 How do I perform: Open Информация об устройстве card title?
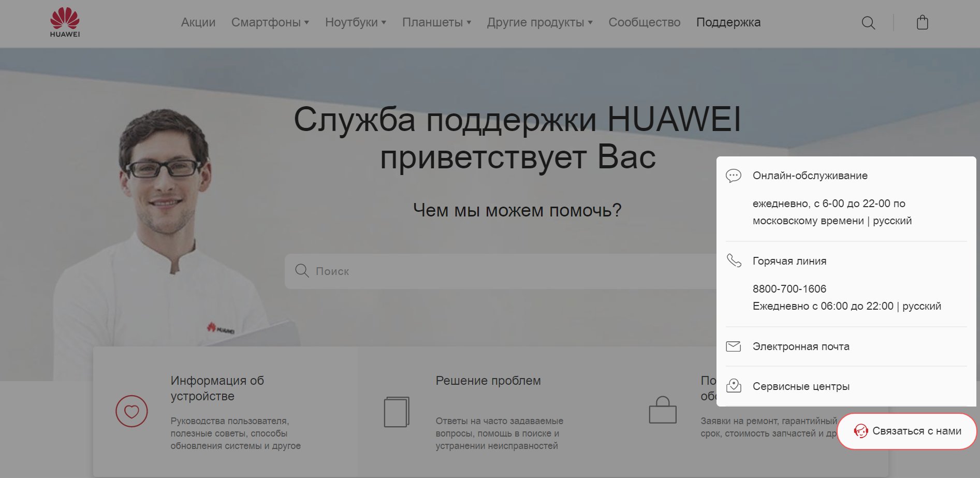coord(217,388)
